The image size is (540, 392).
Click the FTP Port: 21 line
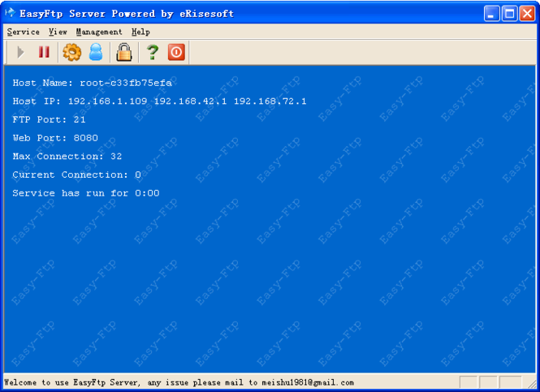[x=49, y=120]
